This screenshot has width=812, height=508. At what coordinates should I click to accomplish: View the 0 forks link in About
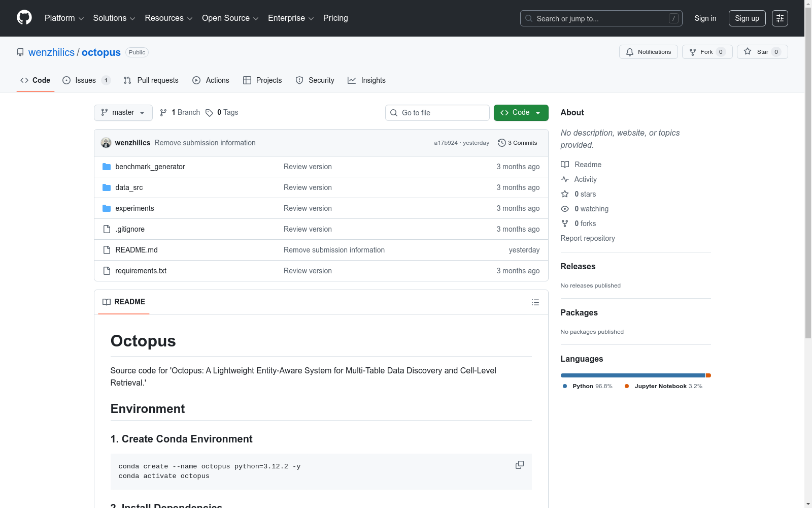(x=579, y=224)
